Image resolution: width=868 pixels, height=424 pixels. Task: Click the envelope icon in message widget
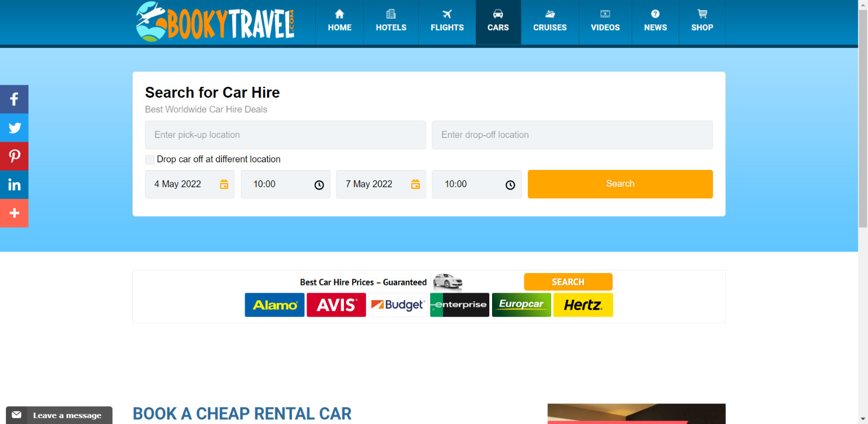17,415
